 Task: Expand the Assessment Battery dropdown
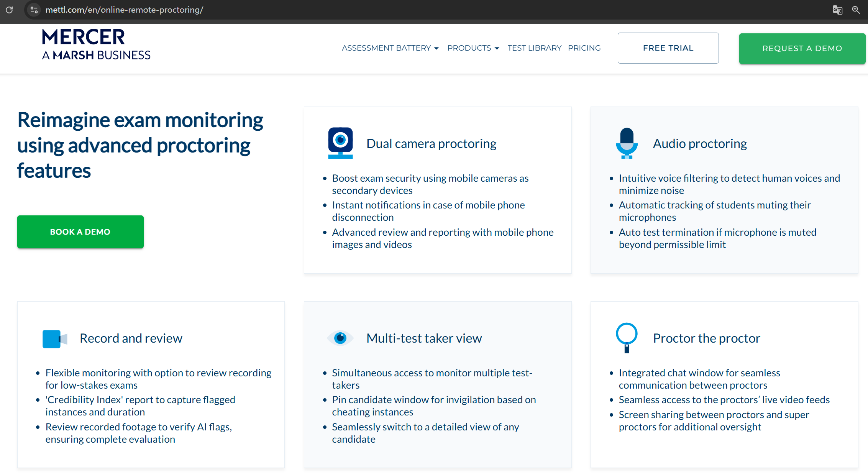coord(390,48)
